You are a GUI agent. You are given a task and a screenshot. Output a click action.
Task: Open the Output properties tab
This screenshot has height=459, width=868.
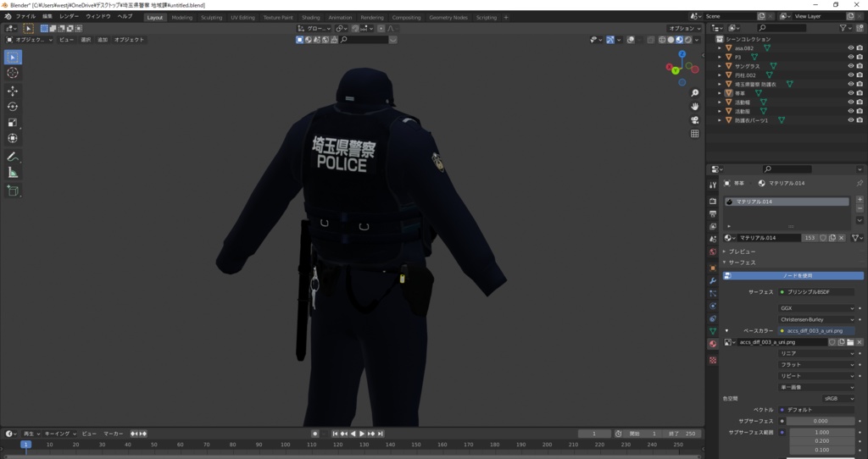coord(713,214)
